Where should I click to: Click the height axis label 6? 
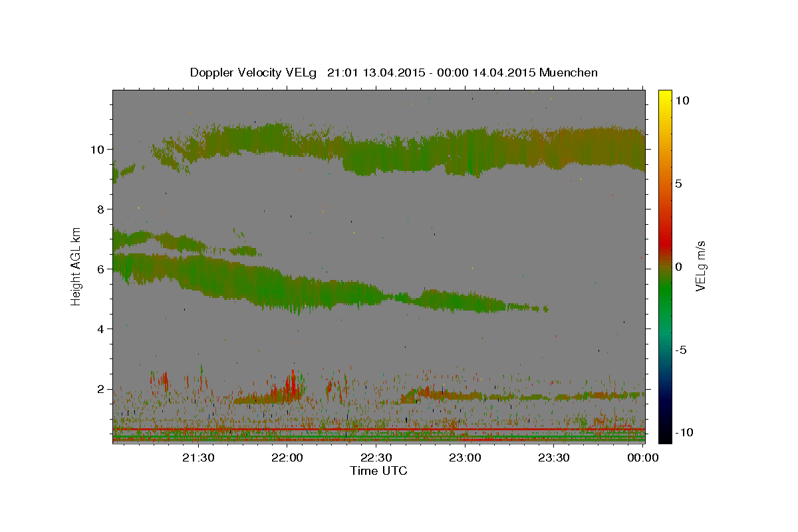pos(101,269)
